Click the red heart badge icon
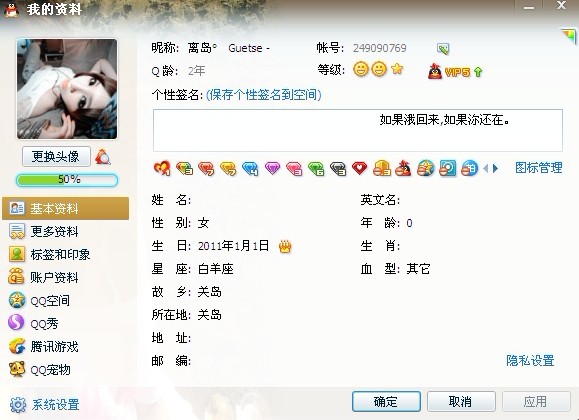This screenshot has width=579, height=420. [x=359, y=168]
